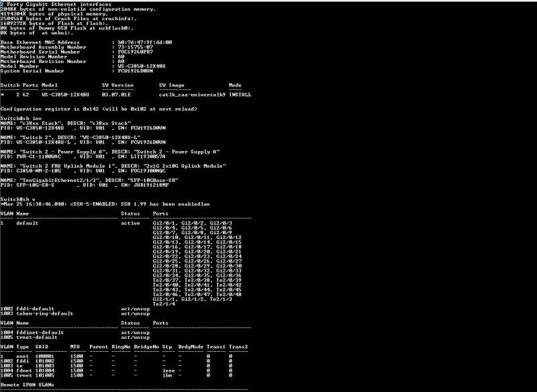Image resolution: width=537 pixels, height=392 pixels.
Task: Select the Switch#sh inv command line
Action: 21,118
